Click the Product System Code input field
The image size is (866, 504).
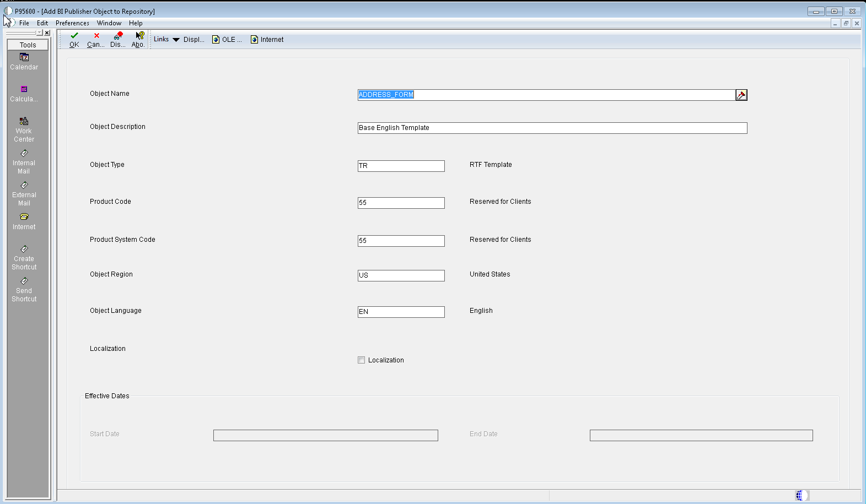tap(401, 241)
